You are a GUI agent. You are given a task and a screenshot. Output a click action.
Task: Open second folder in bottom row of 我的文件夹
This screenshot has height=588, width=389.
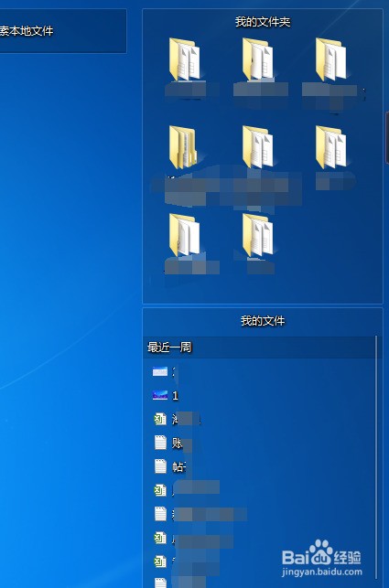(257, 235)
